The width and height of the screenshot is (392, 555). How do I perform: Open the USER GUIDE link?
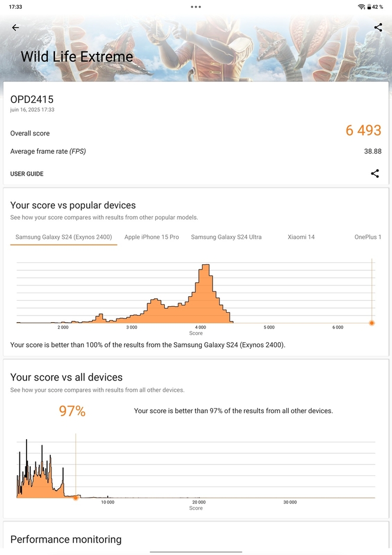(x=27, y=174)
